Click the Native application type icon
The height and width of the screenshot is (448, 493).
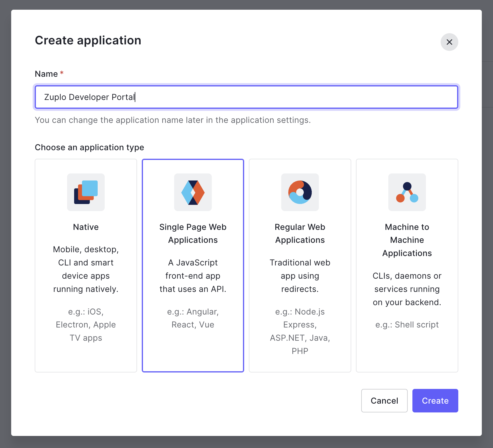[86, 192]
